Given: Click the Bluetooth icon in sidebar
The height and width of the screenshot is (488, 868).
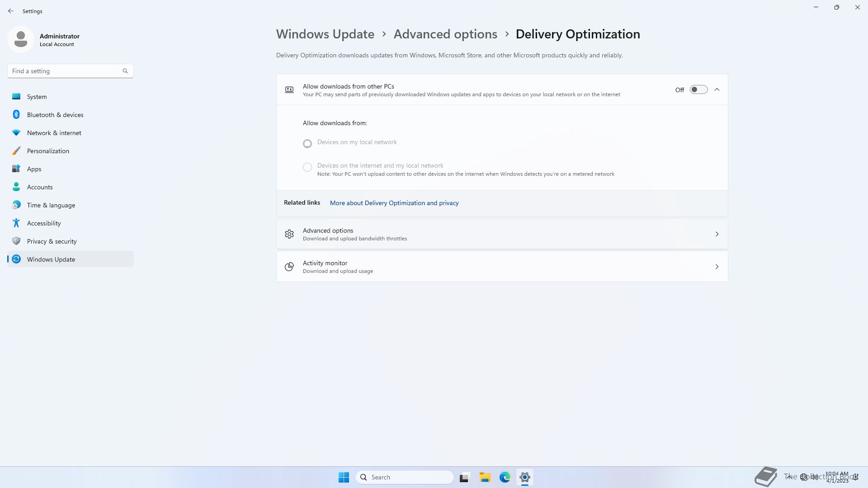Looking at the screenshot, I should click(16, 114).
